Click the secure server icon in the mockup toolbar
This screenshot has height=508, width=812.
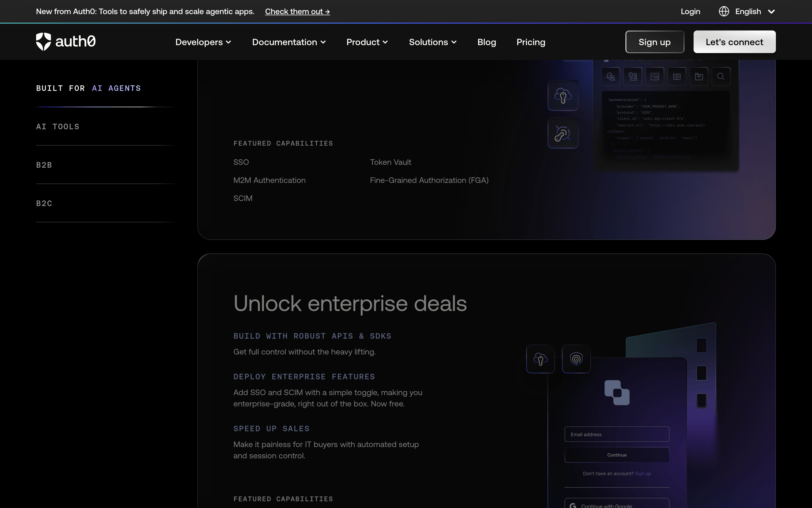coord(632,76)
